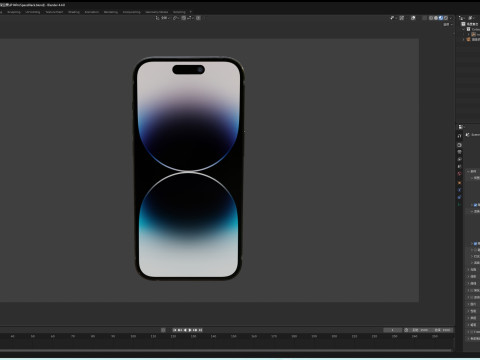Collapse the Collection item in outliner
This screenshot has width=480, height=360.
(x=463, y=29)
